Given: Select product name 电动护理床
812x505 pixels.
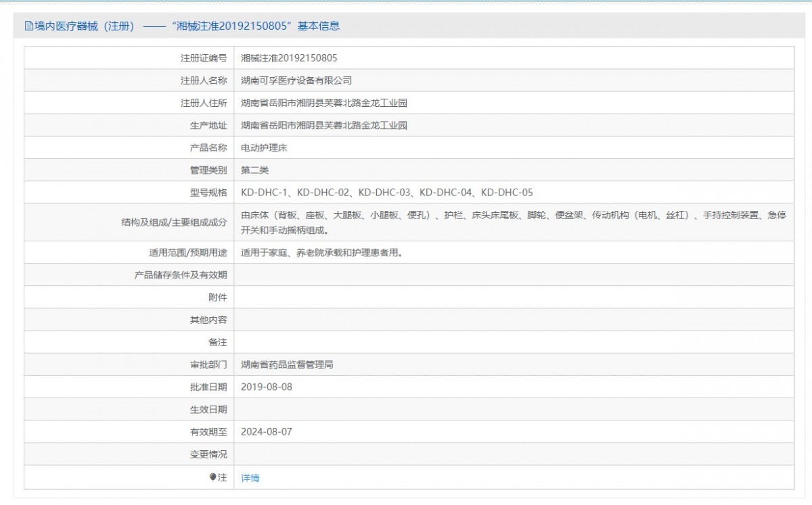Looking at the screenshot, I should click(265, 147).
